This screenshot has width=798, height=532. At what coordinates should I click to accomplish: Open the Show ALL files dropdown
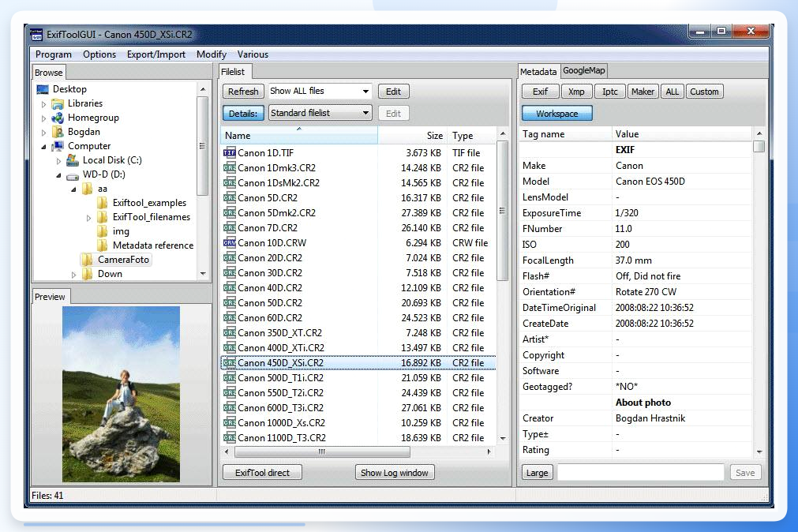(x=320, y=91)
